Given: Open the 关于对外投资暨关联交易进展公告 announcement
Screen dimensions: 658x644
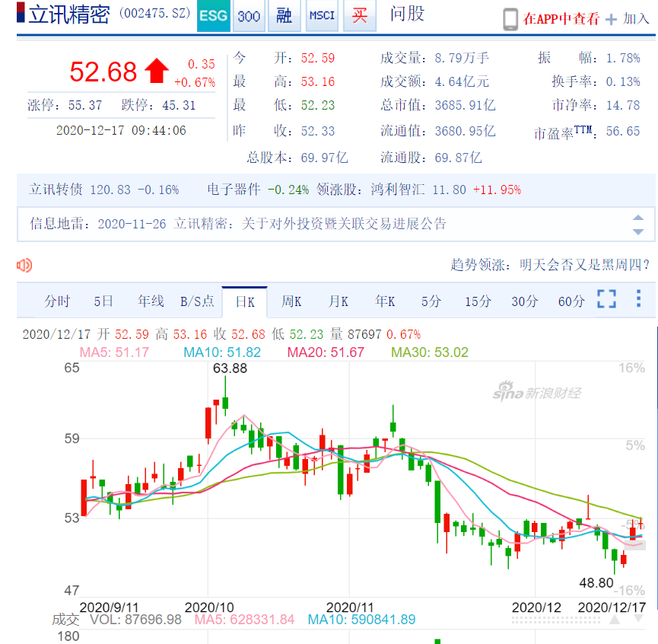Looking at the screenshot, I should [x=344, y=224].
